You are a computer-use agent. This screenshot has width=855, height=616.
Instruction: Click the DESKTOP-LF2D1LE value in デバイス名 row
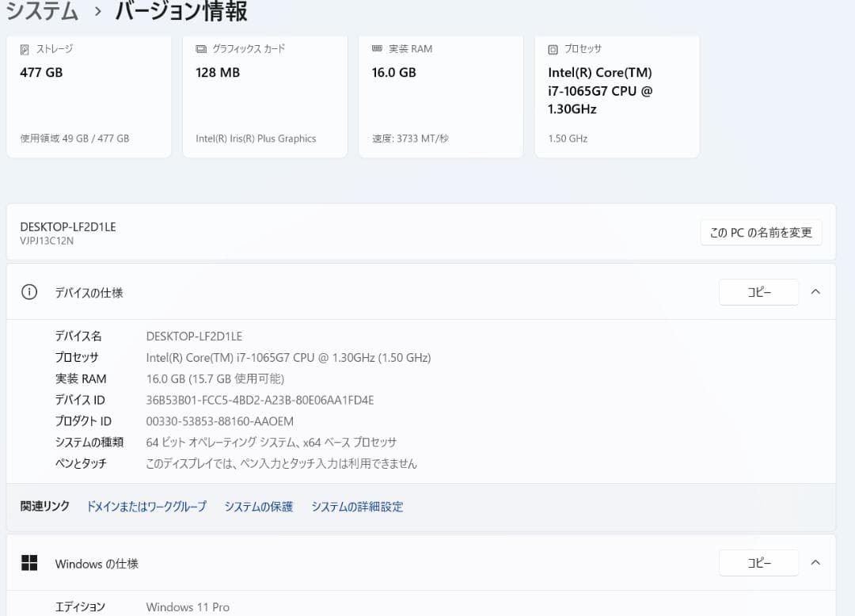[x=194, y=337]
